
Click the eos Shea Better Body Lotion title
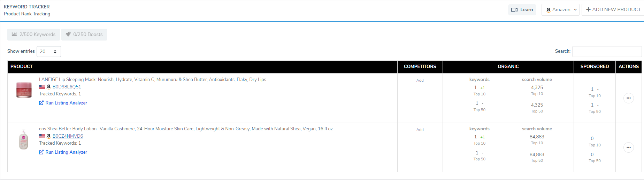pyautogui.click(x=186, y=129)
